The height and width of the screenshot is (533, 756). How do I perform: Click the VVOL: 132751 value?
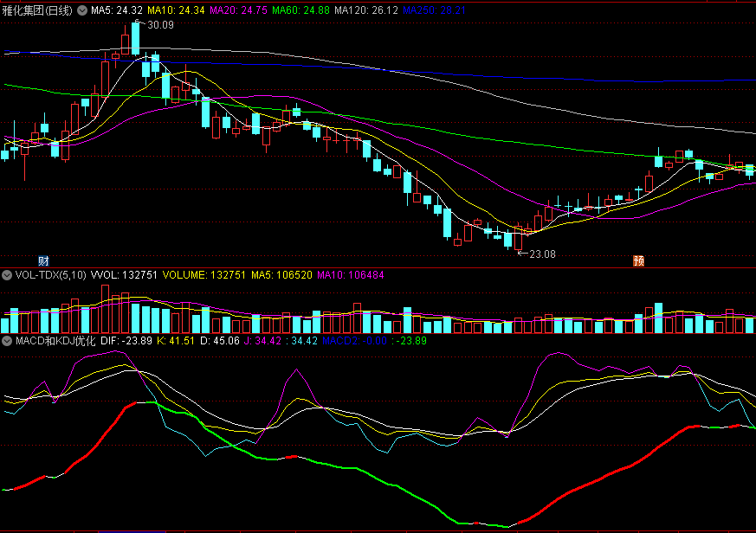pyautogui.click(x=124, y=275)
